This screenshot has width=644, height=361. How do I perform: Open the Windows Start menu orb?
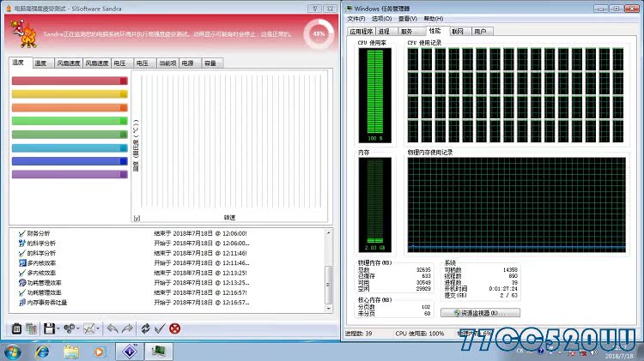(x=12, y=352)
